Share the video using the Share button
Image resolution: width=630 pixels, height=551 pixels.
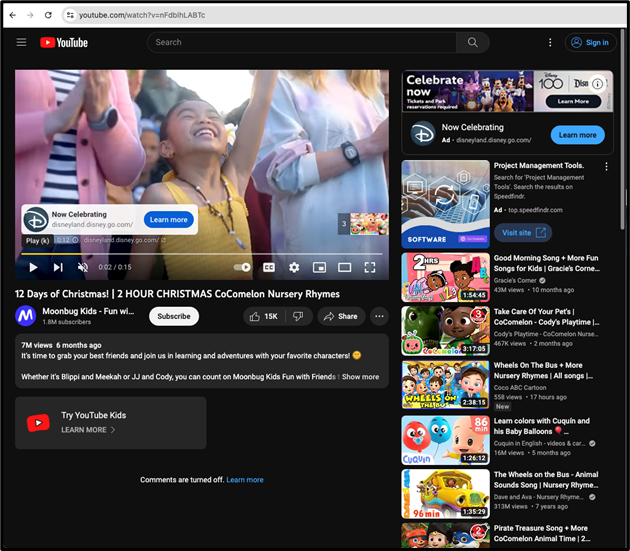click(341, 316)
